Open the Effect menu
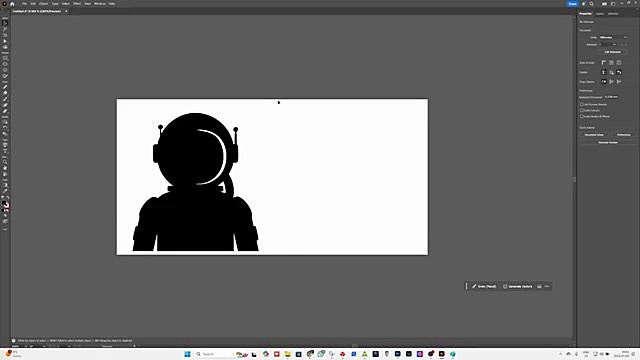The image size is (640, 360). click(77, 4)
